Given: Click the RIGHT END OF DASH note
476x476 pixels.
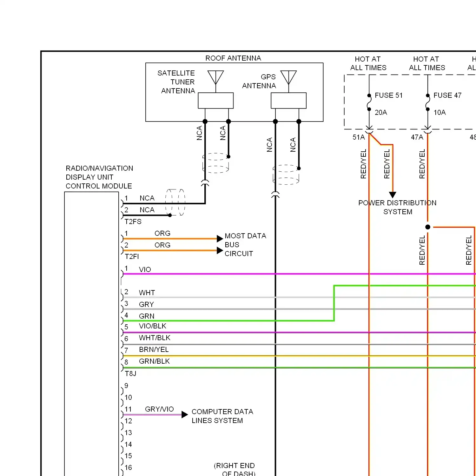Looking at the screenshot, I should tap(234, 469).
